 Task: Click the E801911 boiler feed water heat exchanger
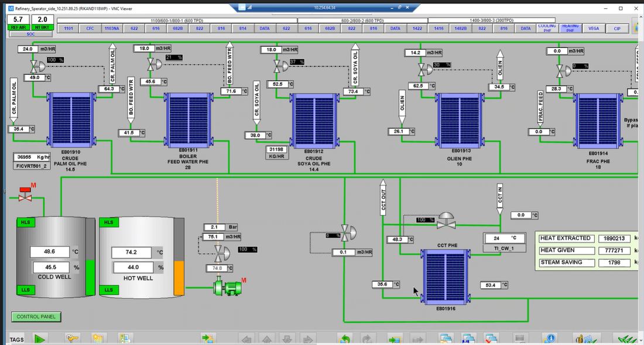click(x=189, y=120)
